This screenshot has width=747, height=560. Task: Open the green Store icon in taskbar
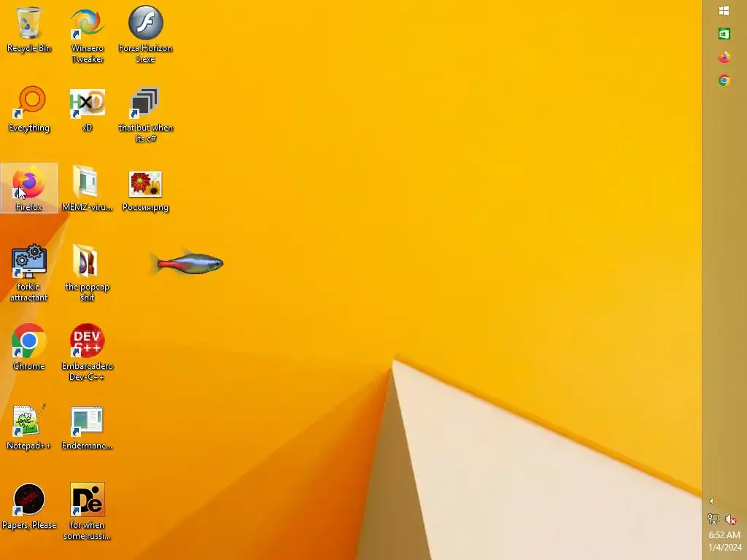click(x=724, y=34)
